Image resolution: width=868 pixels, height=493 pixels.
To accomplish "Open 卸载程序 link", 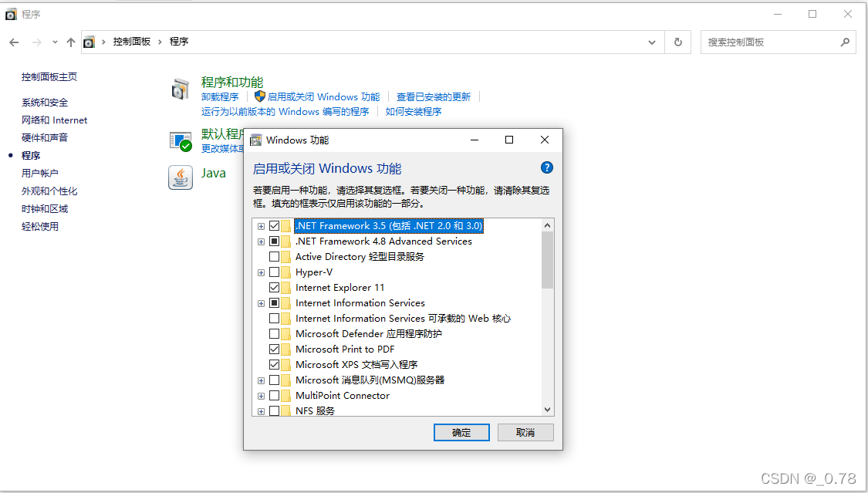I will 220,97.
